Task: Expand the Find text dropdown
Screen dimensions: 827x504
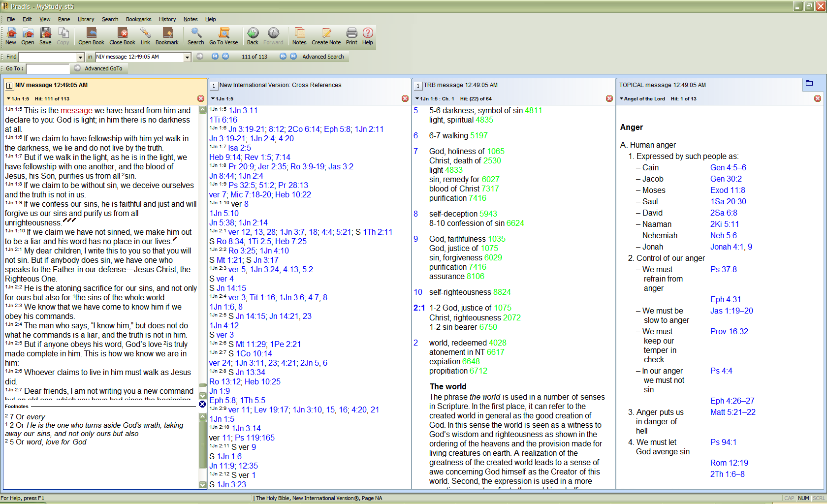Action: (x=80, y=57)
